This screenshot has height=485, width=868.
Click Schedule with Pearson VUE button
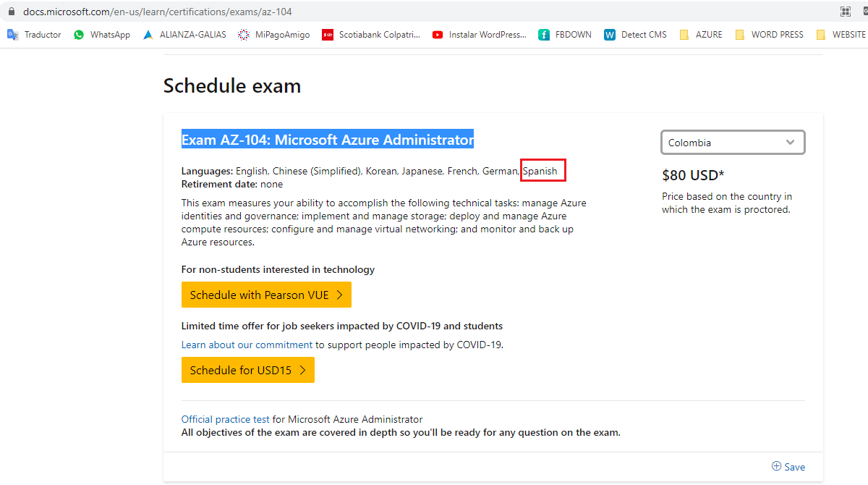coord(266,295)
